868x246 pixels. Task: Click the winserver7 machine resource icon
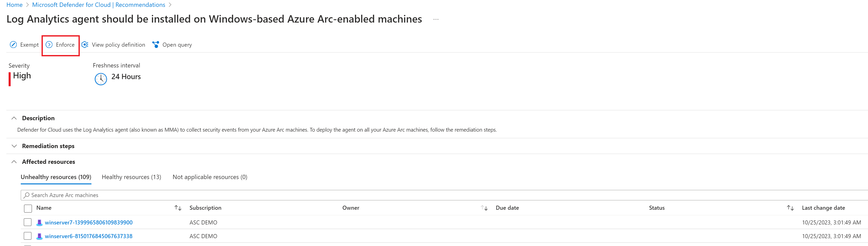point(40,222)
